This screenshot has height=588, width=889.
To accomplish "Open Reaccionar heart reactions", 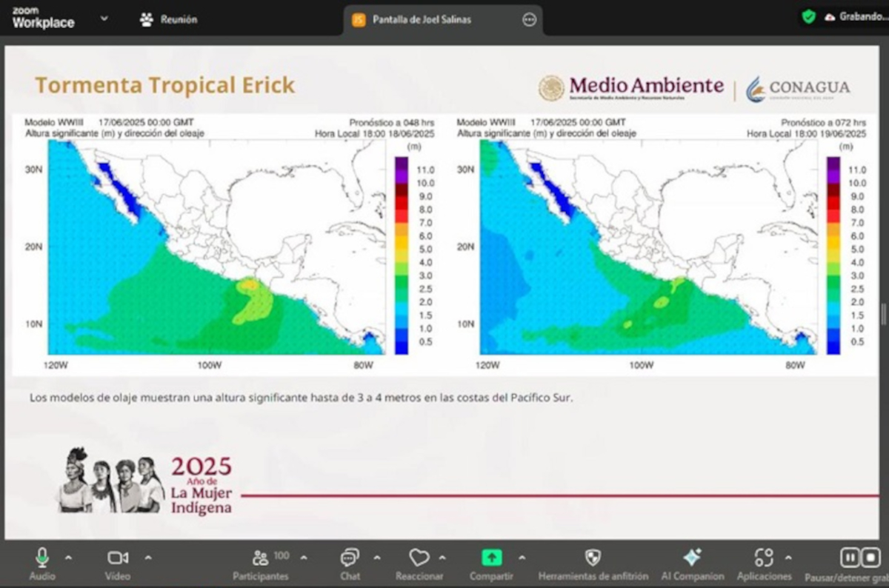I will [x=419, y=558].
